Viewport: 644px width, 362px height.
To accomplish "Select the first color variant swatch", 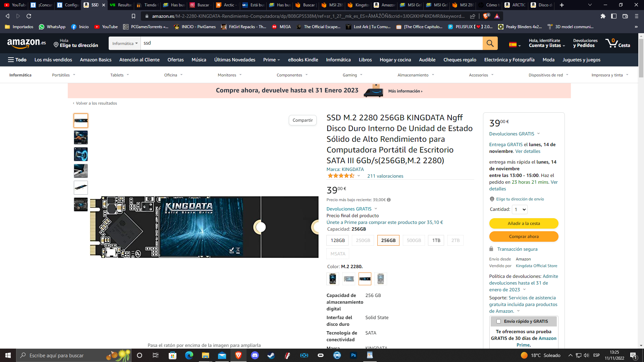I will pyautogui.click(x=332, y=279).
